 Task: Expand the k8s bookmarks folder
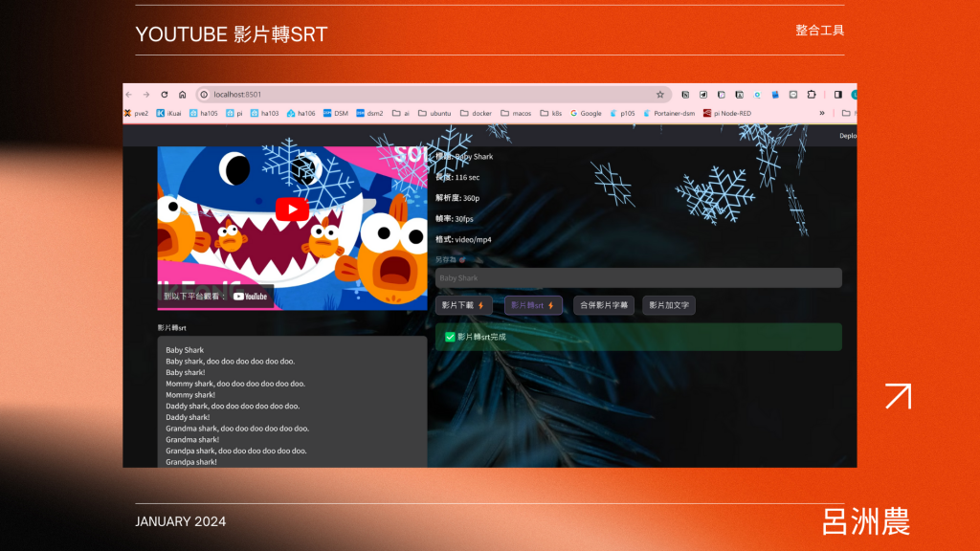[550, 113]
